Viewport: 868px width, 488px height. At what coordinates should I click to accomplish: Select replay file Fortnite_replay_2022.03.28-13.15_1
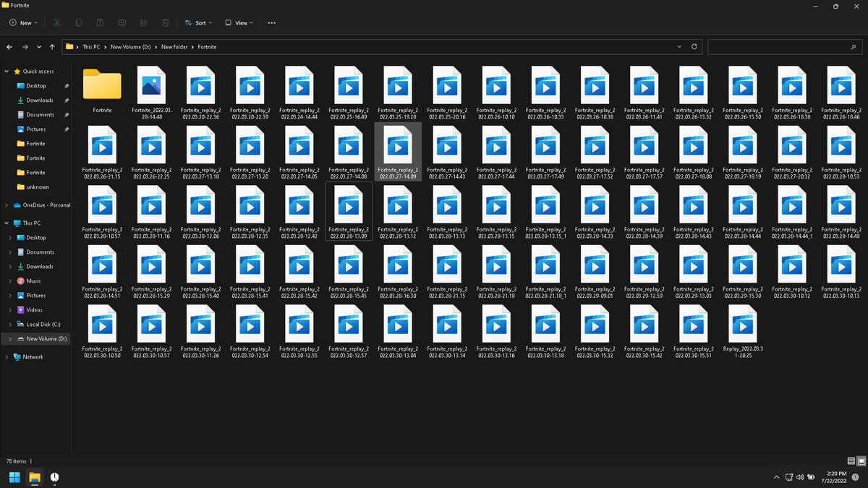[x=545, y=211]
